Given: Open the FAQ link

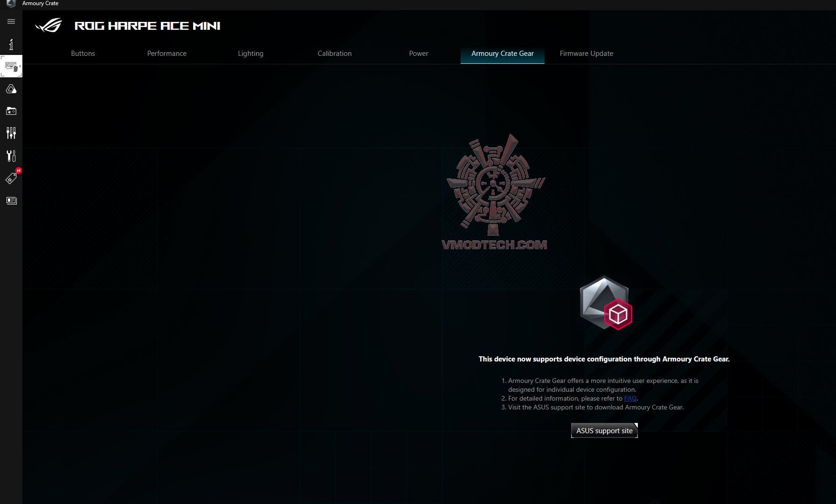Looking at the screenshot, I should click(x=630, y=398).
